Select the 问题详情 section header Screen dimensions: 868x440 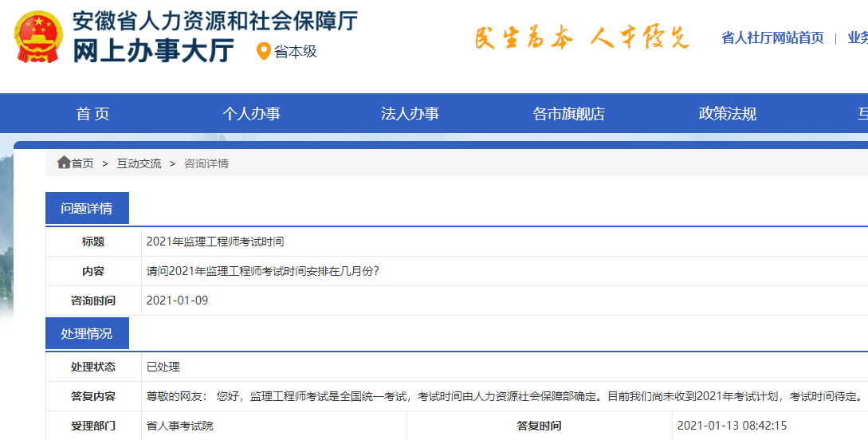[87, 209]
